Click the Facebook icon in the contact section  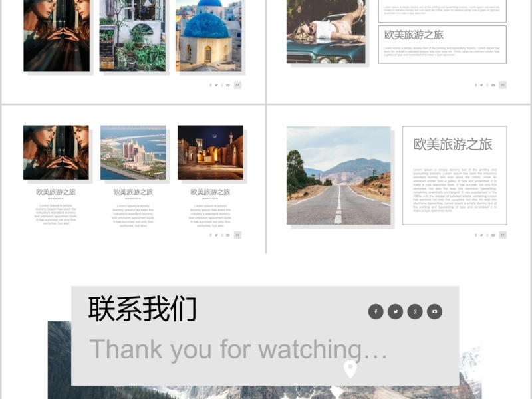pyautogui.click(x=376, y=311)
